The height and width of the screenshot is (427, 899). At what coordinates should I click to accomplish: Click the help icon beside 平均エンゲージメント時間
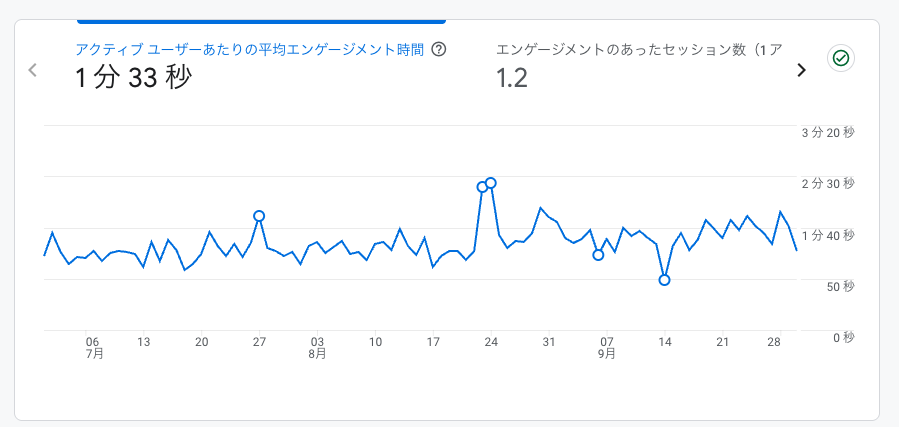[438, 49]
